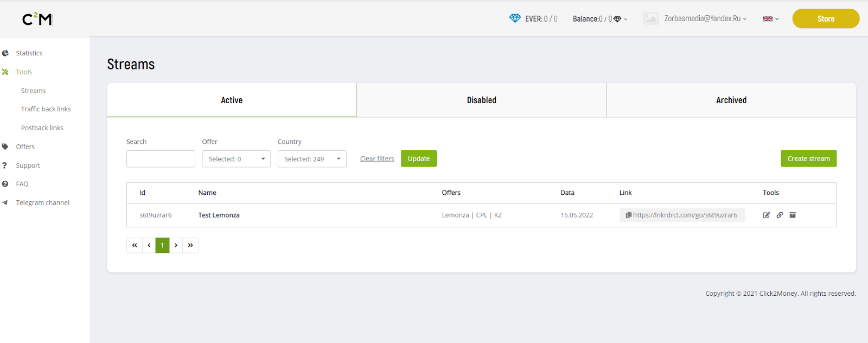Screen dimensions: 868x343
Task: Click the C2M logo
Action: tap(37, 19)
